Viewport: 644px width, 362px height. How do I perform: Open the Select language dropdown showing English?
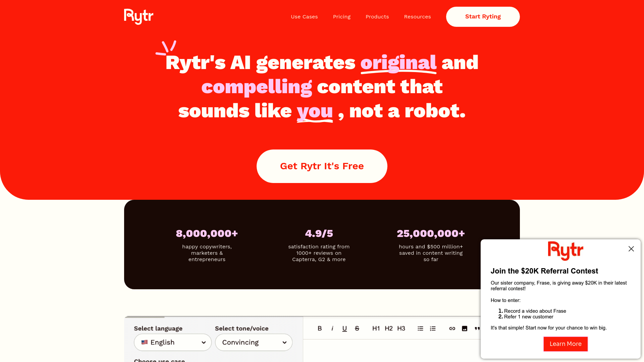click(x=173, y=342)
